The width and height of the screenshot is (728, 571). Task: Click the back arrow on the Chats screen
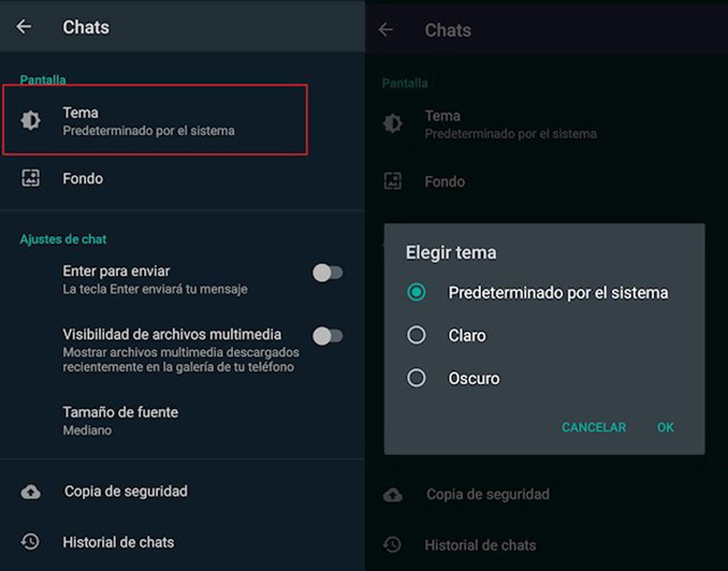pyautogui.click(x=24, y=27)
